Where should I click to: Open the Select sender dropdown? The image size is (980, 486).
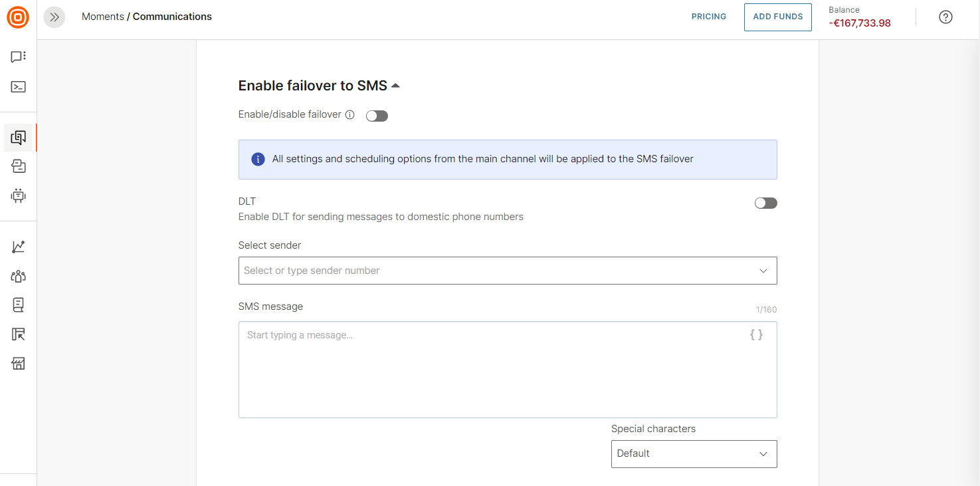click(x=507, y=271)
